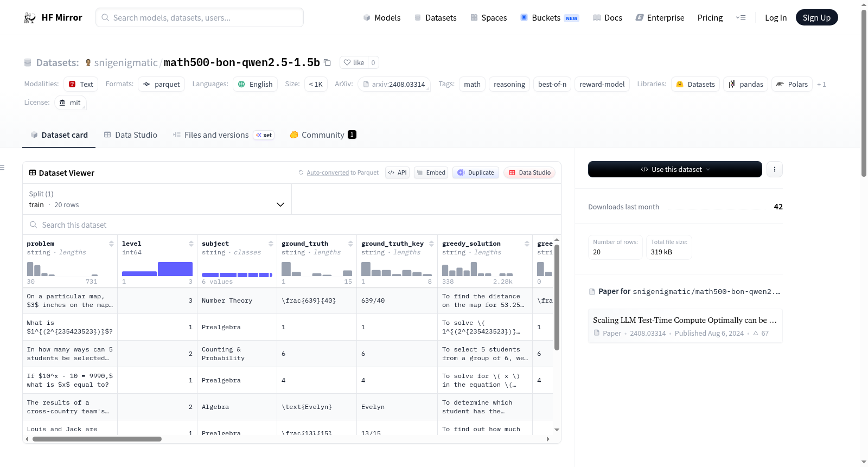
Task: Copy the dataset name with the copy icon
Action: click(327, 62)
